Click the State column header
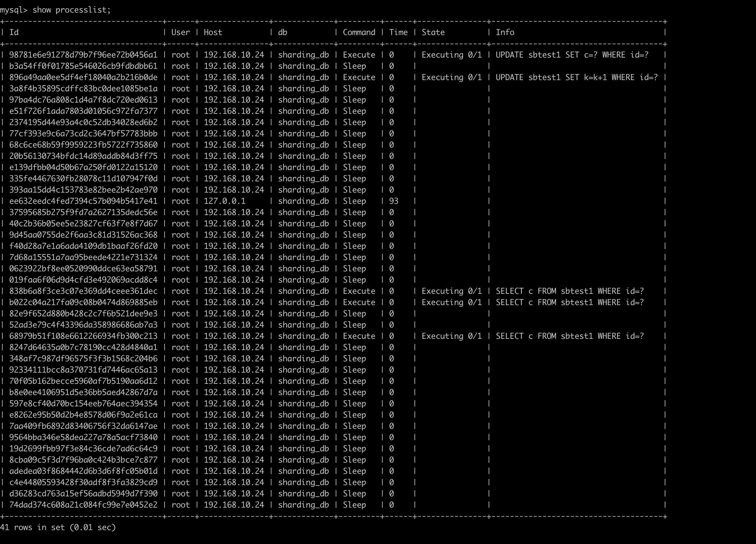The width and height of the screenshot is (756, 544). [x=433, y=32]
